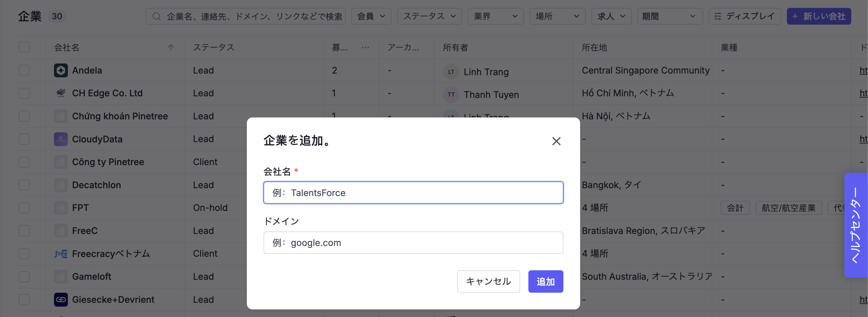Focus the ドメイン input field
868x317 pixels.
tap(413, 242)
